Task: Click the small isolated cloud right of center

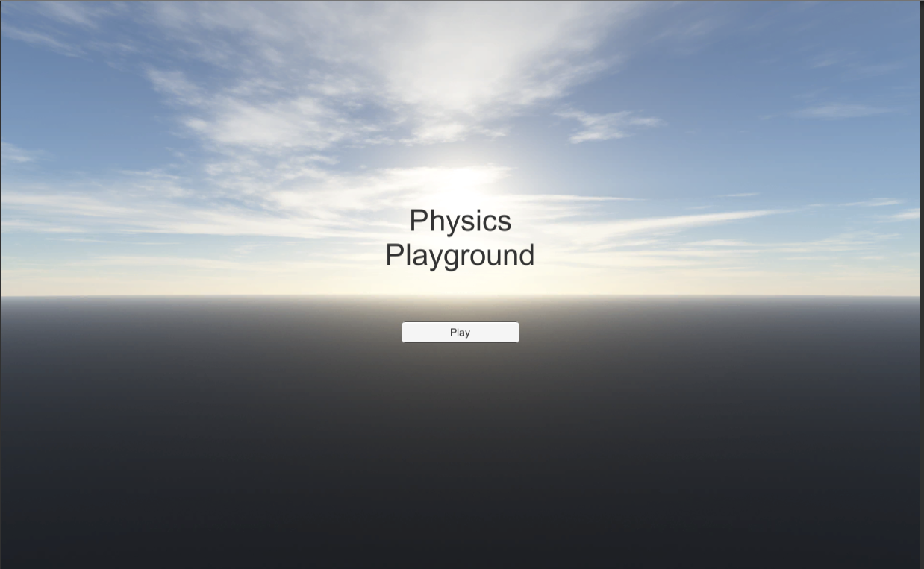Action: point(602,126)
